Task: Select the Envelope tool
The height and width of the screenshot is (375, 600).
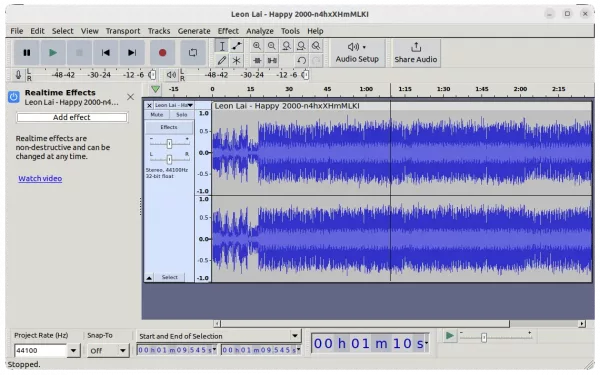Action: click(x=236, y=46)
